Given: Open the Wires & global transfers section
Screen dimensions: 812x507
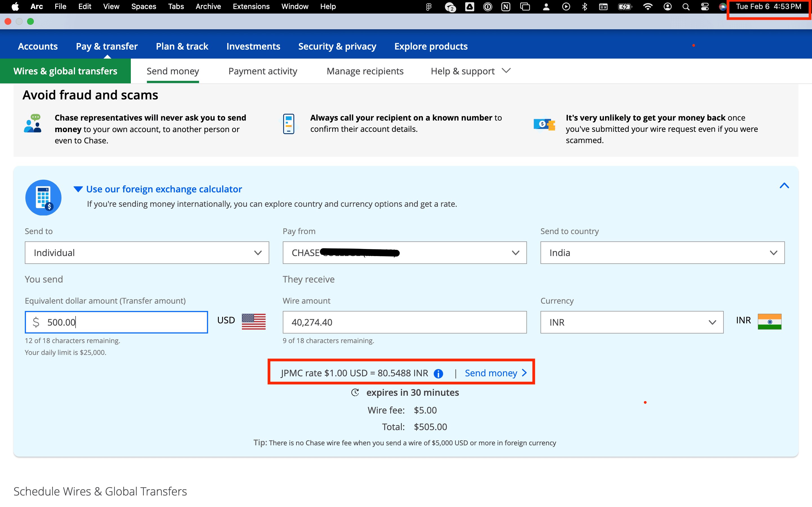Looking at the screenshot, I should (65, 71).
